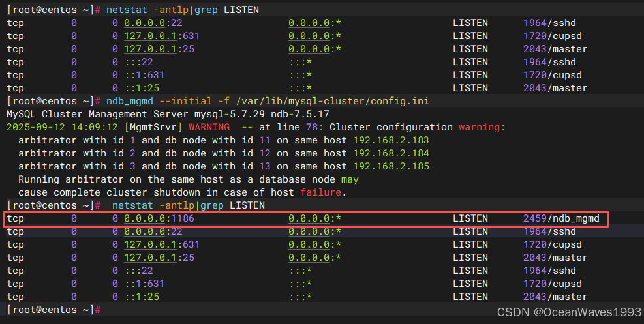This screenshot has width=644, height=324.
Task: Click the 0.0.0.0 address before port 1186
Action: pos(145,218)
